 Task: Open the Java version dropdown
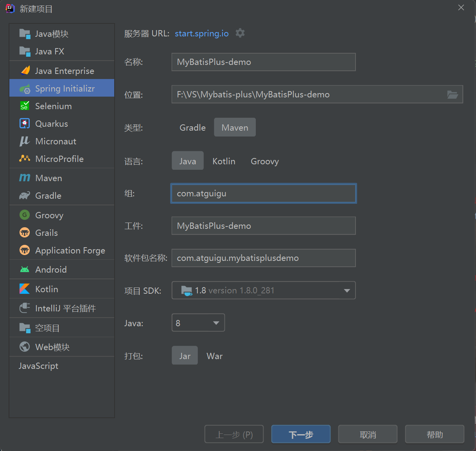click(x=198, y=323)
